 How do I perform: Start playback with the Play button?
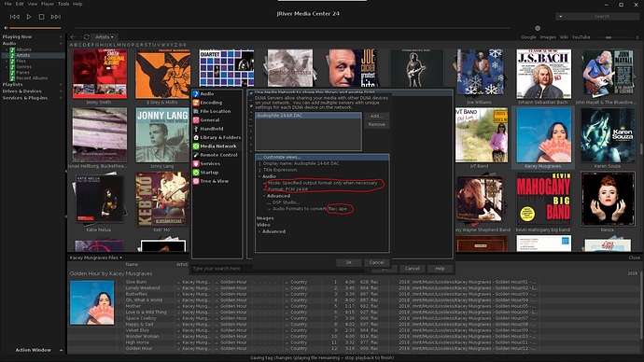click(29, 17)
